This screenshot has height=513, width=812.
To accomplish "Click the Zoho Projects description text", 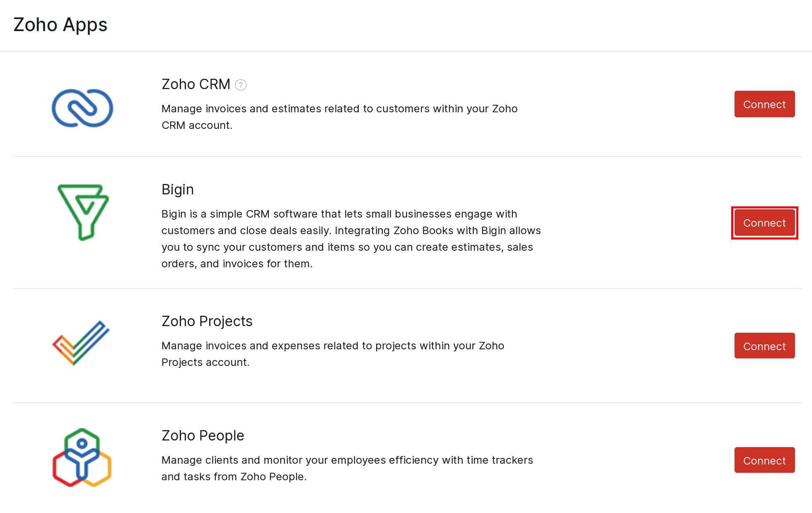I will [x=333, y=354].
